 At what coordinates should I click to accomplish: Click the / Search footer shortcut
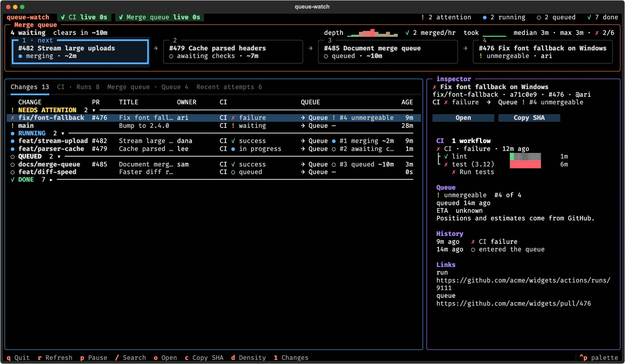tap(130, 358)
